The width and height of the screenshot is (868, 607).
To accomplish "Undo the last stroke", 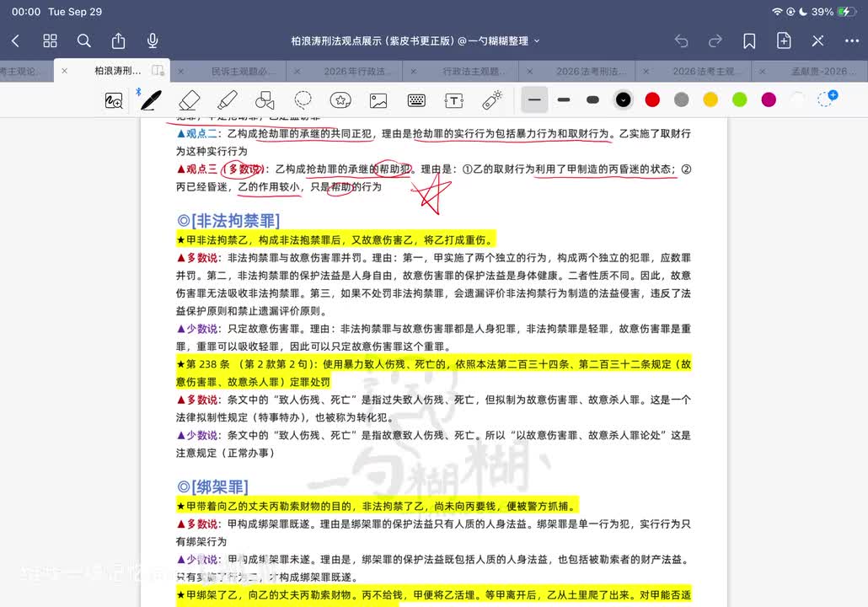I will point(681,40).
